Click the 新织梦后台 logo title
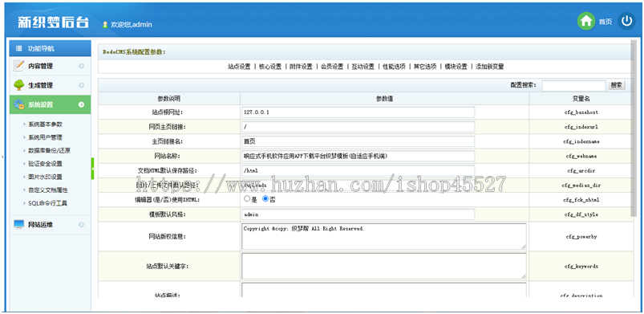The width and height of the screenshot is (644, 314). 53,22
